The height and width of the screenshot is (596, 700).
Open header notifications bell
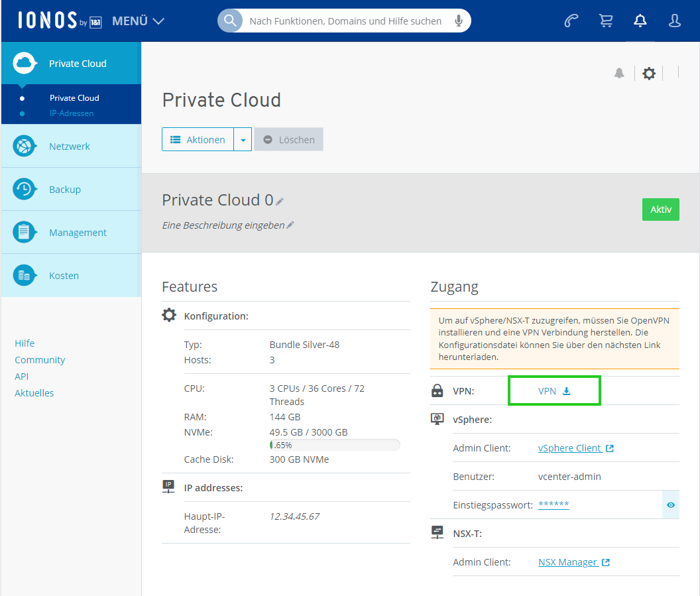(640, 21)
